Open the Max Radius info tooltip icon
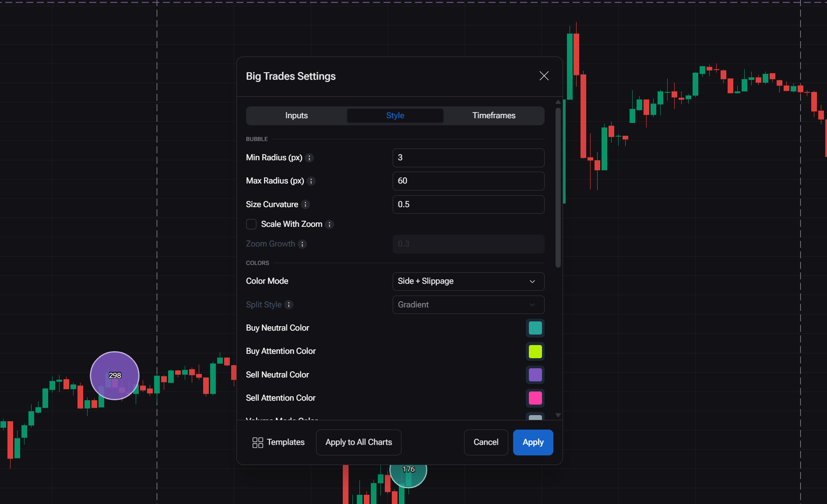The image size is (827, 504). [311, 181]
